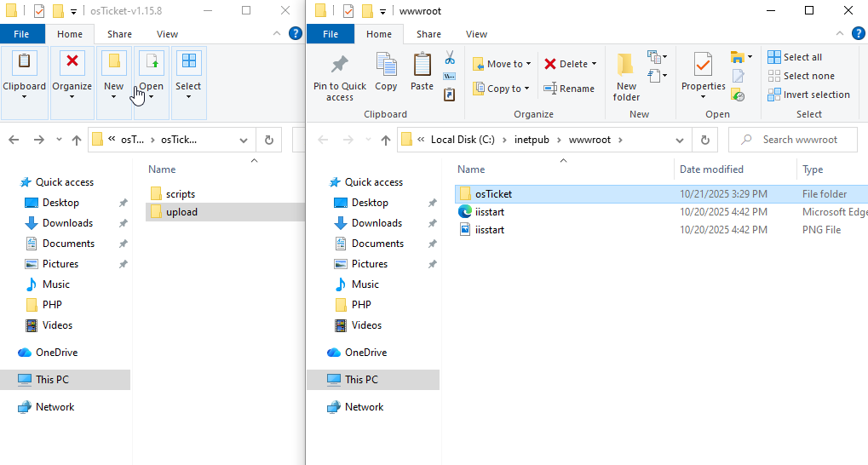Select the iisstart Microsoft Edge file

(661, 212)
